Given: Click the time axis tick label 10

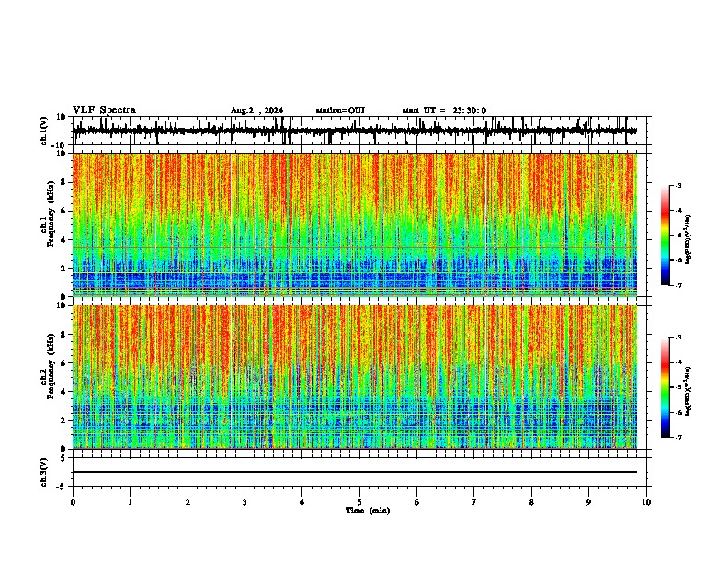Looking at the screenshot, I should pyautogui.click(x=646, y=502).
